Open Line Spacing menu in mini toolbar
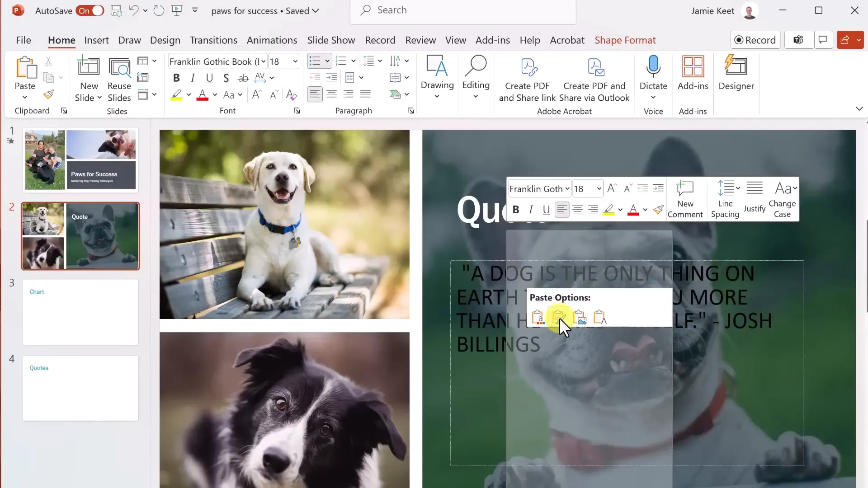Image resolution: width=868 pixels, height=488 pixels. [x=725, y=199]
